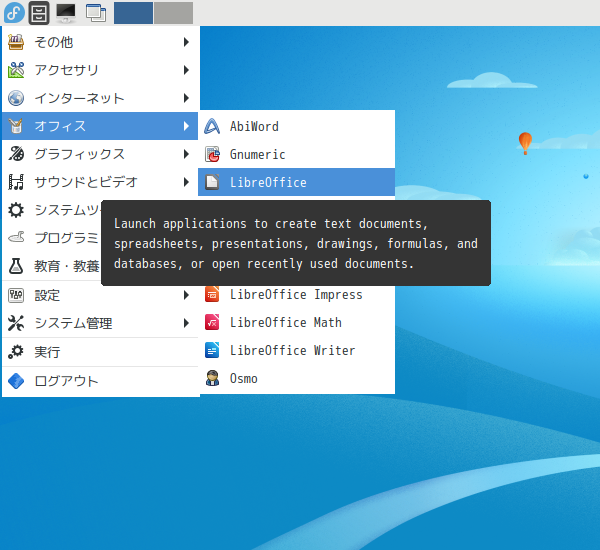This screenshot has width=600, height=550.
Task: Expand the システム管理 submenu arrow
Action: pyautogui.click(x=186, y=323)
